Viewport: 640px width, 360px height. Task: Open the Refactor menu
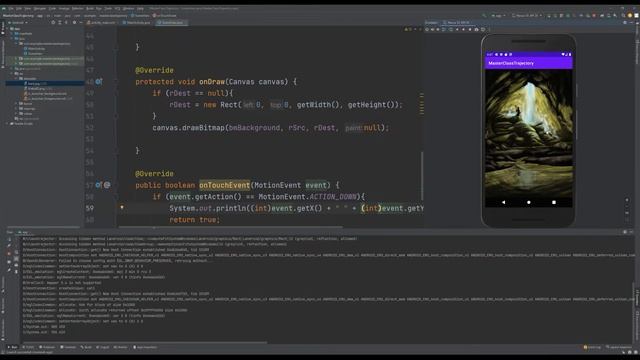tap(78, 9)
